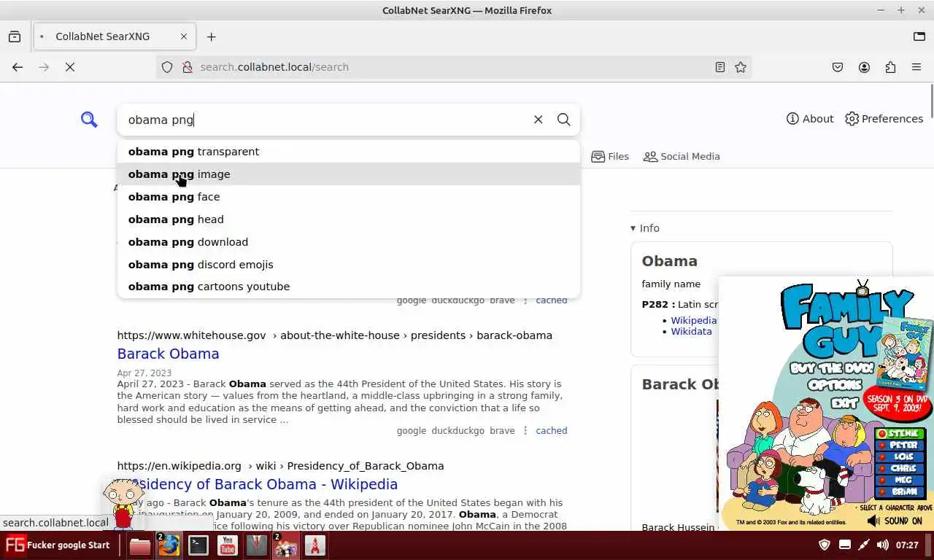Open Barack Obama whitehouse.gov result
This screenshot has height=560, width=934.
pyautogui.click(x=168, y=354)
